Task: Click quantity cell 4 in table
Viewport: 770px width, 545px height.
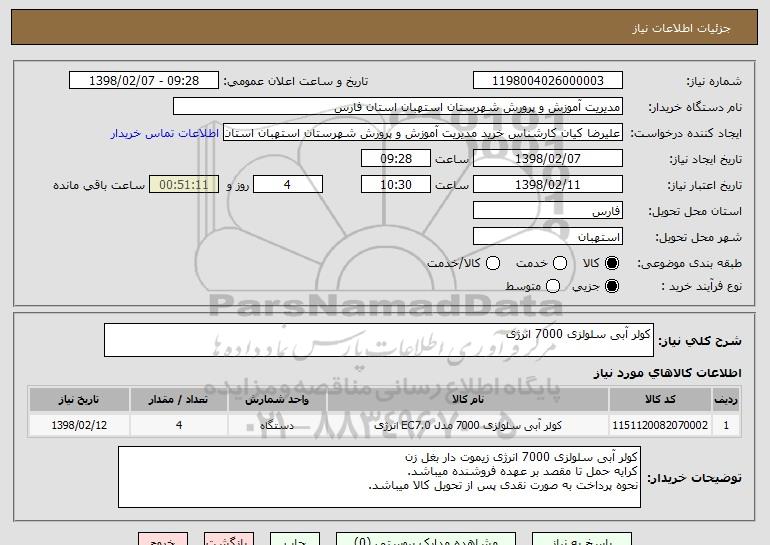Action: tap(179, 425)
